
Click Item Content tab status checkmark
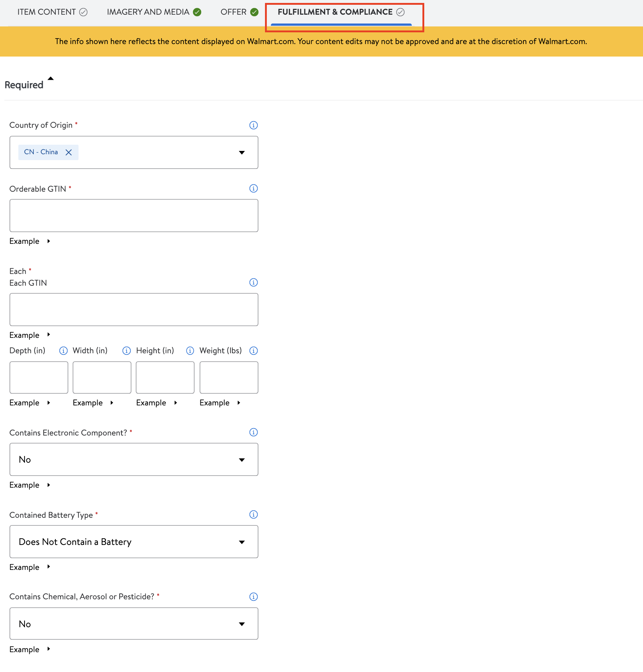pos(83,12)
